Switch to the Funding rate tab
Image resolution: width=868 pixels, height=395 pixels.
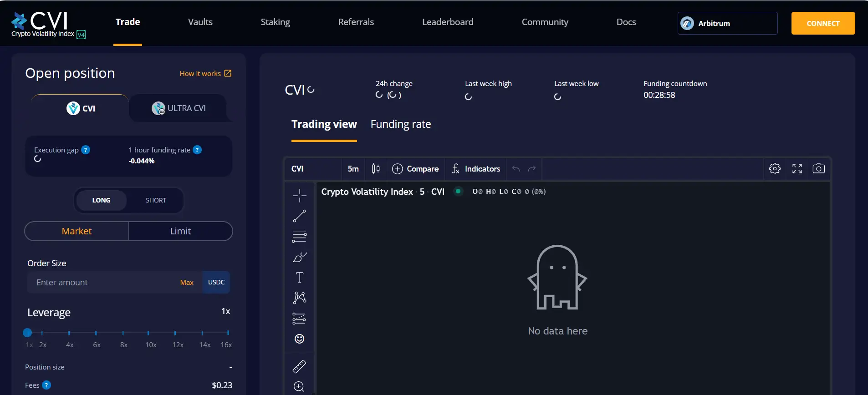click(400, 124)
